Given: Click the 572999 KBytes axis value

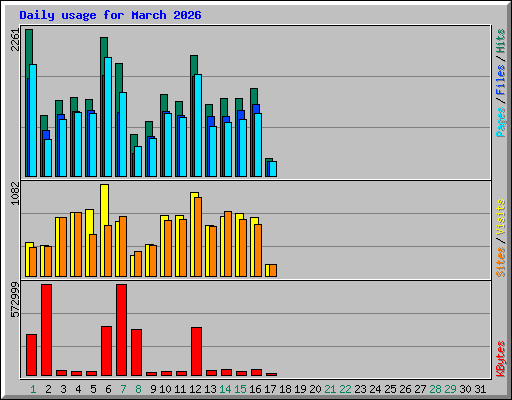Looking at the screenshot, I should pos(15,300).
